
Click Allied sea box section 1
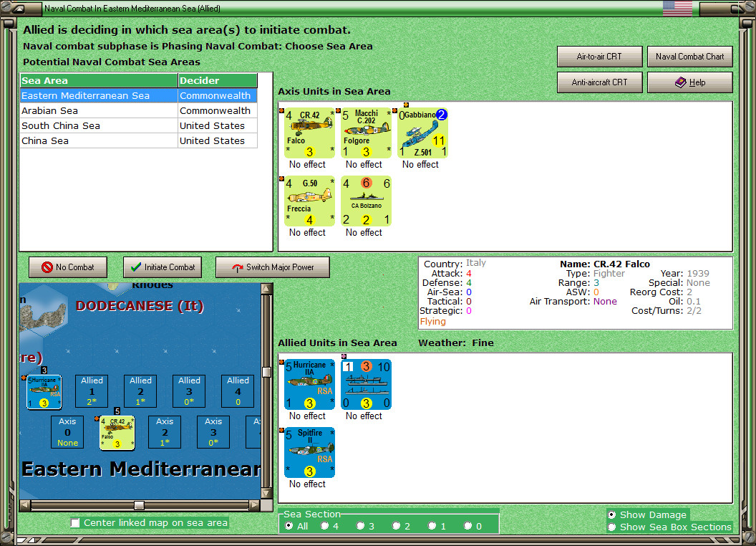coord(92,391)
